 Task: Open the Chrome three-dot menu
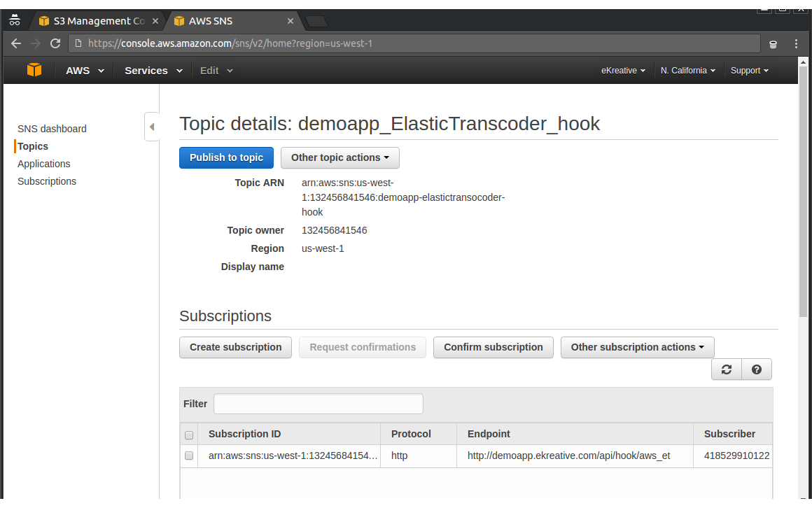(x=796, y=43)
